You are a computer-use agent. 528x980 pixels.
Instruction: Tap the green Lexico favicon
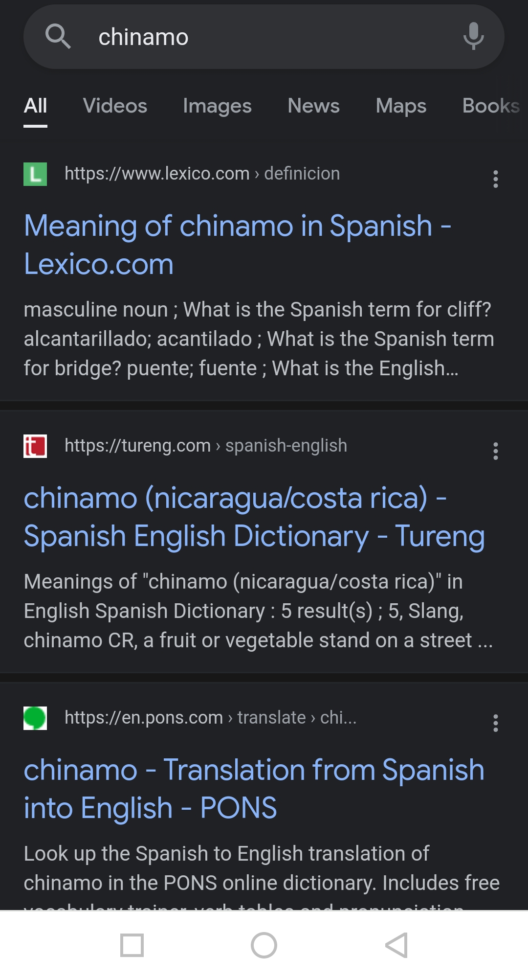35,174
